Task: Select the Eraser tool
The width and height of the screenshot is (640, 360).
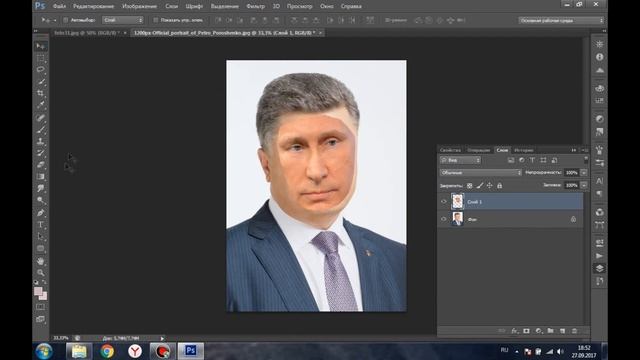Action: pyautogui.click(x=40, y=165)
